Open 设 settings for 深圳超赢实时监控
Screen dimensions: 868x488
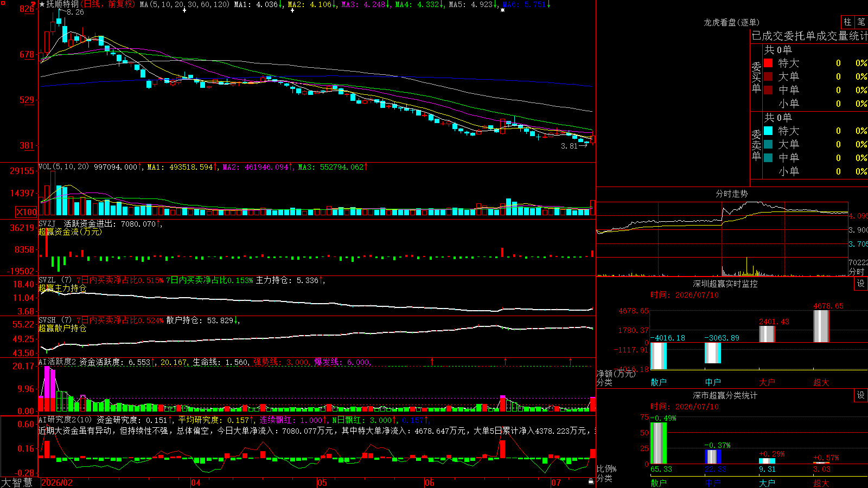tap(861, 284)
